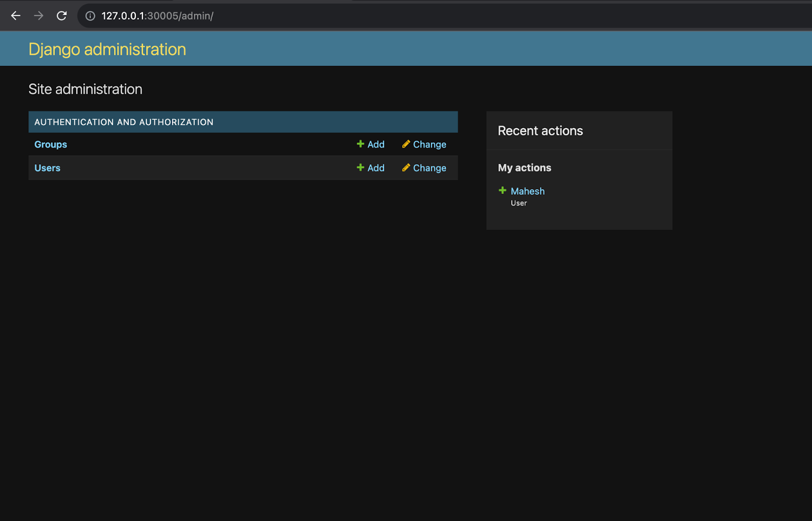Click the browser back arrow
The height and width of the screenshot is (521, 812).
[16, 16]
